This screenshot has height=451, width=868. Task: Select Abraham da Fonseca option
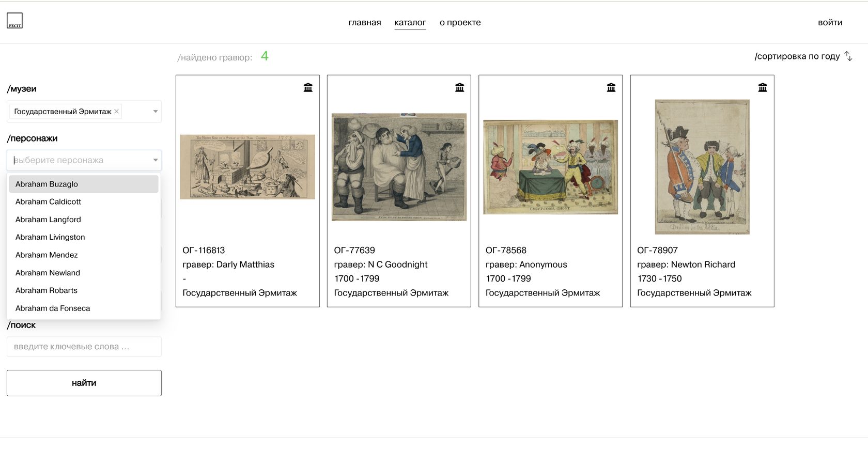[84, 308]
